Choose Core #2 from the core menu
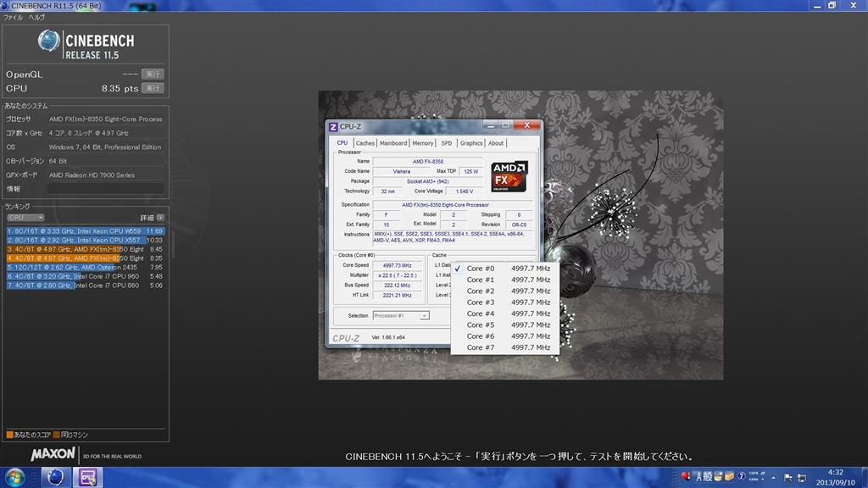This screenshot has height=488, width=868. [505, 291]
